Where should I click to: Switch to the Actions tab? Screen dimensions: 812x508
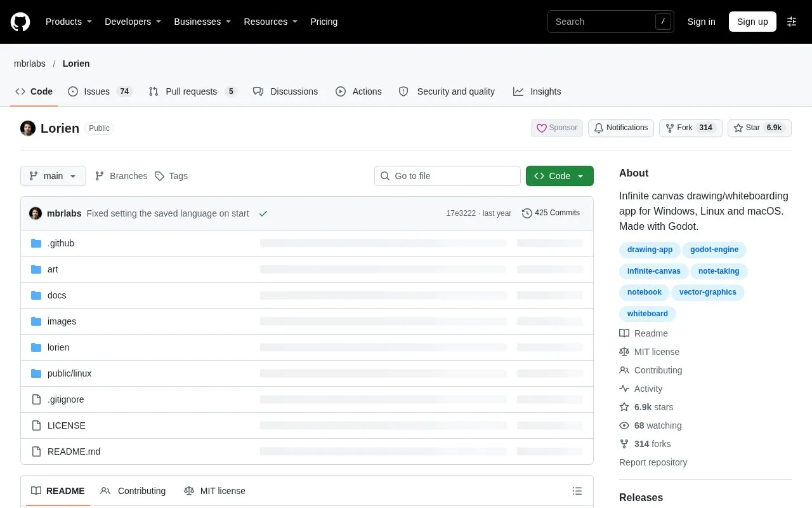pyautogui.click(x=358, y=91)
